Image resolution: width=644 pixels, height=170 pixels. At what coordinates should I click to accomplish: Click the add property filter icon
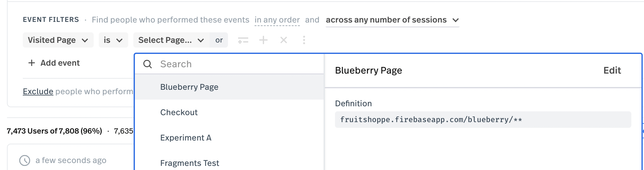tap(243, 40)
